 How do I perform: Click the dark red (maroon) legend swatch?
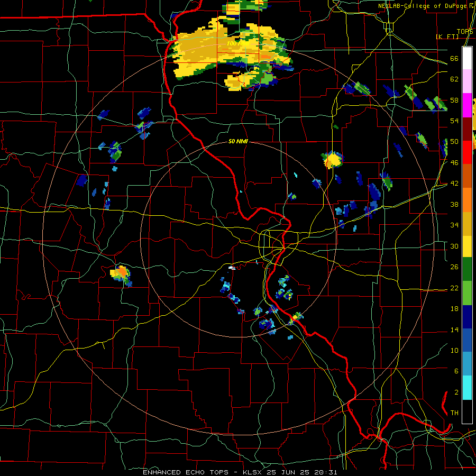tap(467, 129)
